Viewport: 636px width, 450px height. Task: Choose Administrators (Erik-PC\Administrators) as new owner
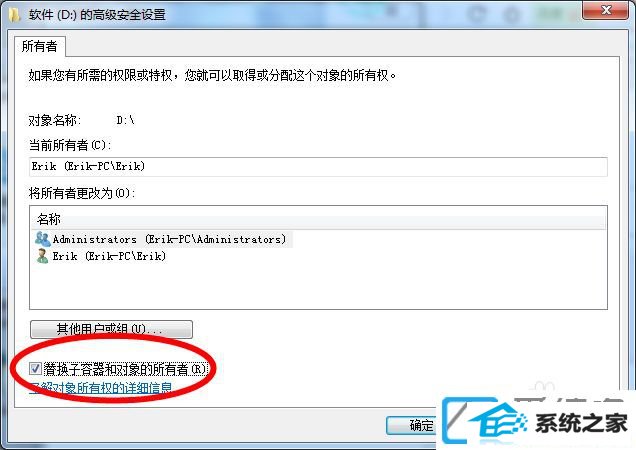(x=170, y=239)
